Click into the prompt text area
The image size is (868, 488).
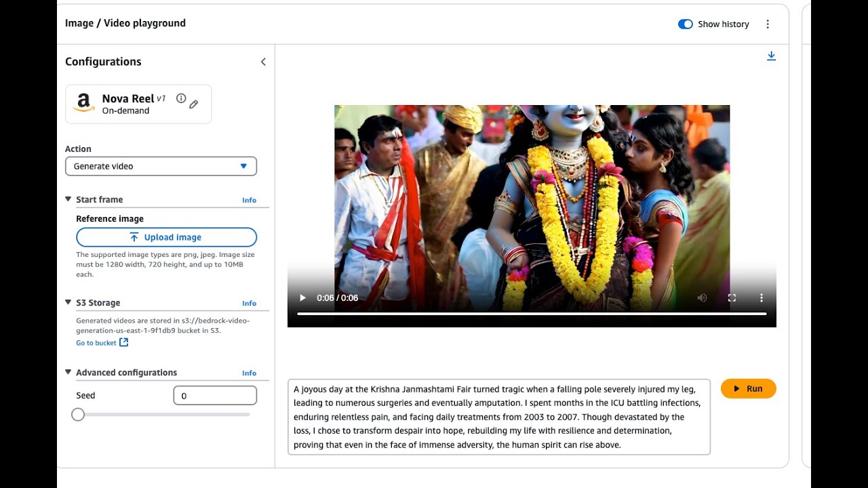(499, 417)
